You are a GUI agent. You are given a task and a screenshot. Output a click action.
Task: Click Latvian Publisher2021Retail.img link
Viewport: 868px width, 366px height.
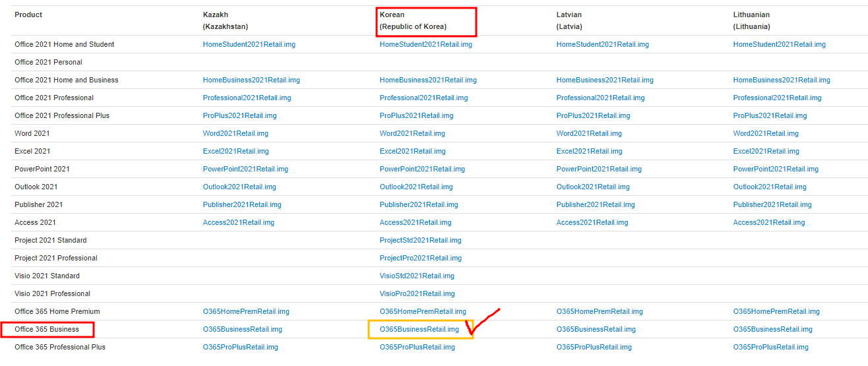pos(596,204)
